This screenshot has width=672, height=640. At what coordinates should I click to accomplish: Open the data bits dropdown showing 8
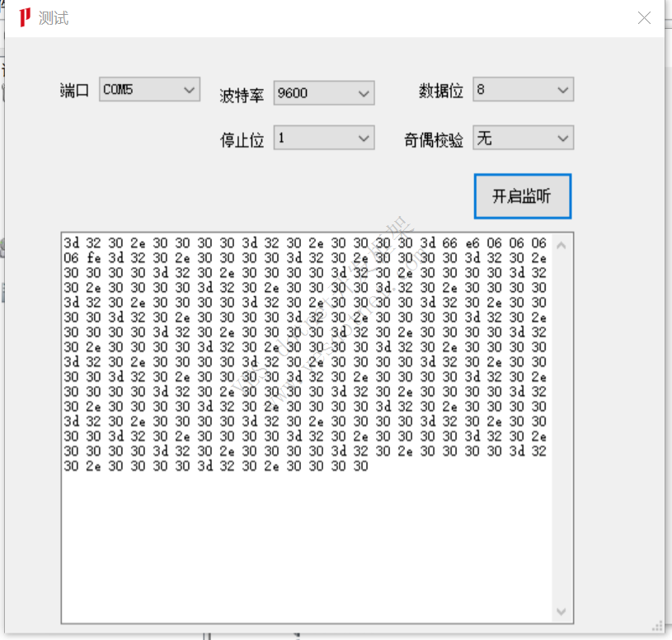[x=563, y=89]
